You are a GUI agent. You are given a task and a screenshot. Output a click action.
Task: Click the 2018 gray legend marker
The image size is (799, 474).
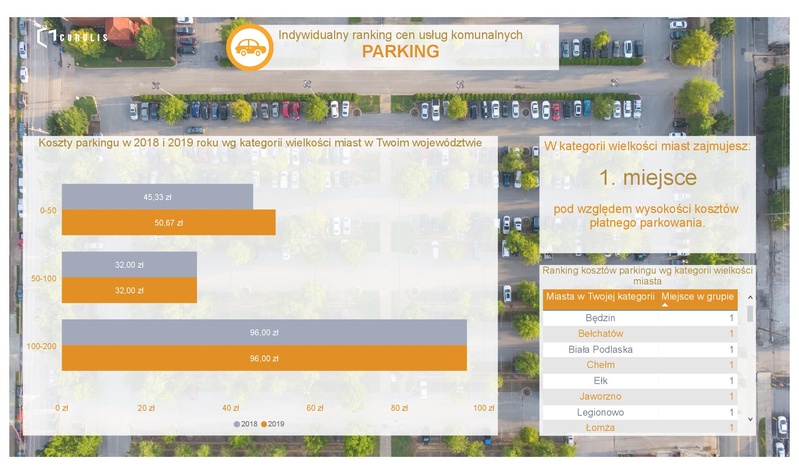click(x=237, y=424)
